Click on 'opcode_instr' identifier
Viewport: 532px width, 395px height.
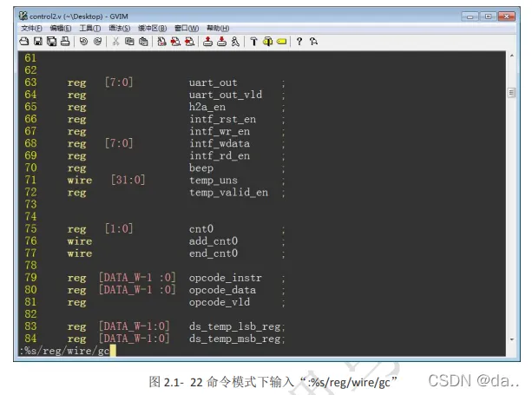[x=226, y=278]
